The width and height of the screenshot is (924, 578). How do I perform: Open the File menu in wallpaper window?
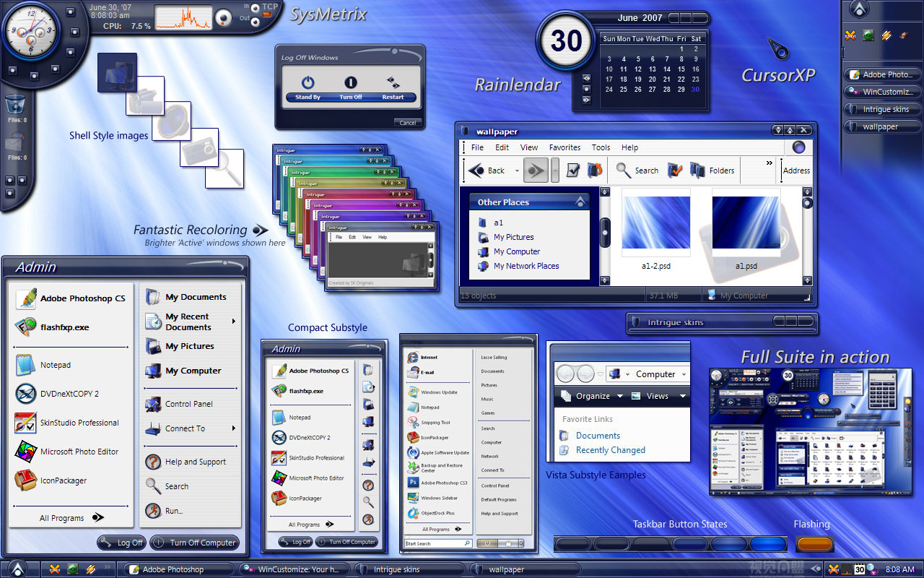478,147
